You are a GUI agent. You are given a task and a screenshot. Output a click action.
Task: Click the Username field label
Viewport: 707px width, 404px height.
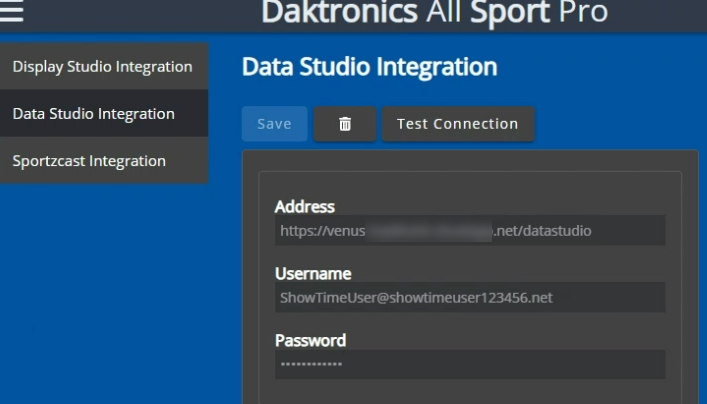(x=313, y=273)
